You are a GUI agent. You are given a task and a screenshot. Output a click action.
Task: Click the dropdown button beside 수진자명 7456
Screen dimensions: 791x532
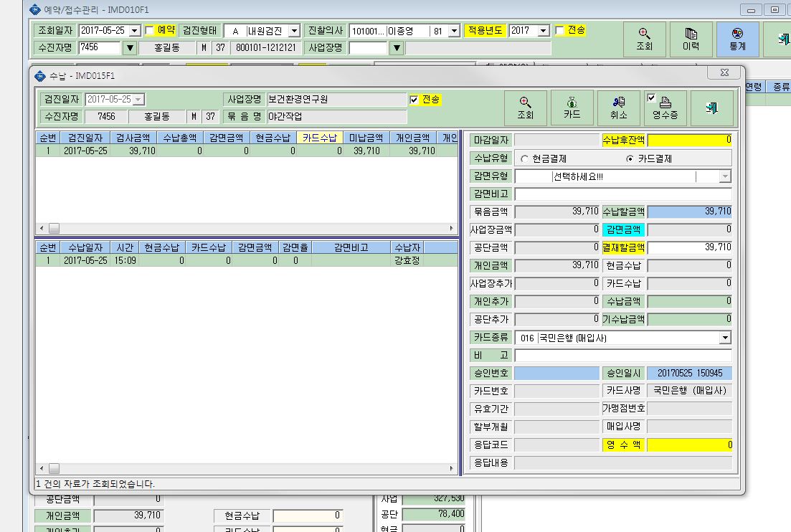(130, 48)
